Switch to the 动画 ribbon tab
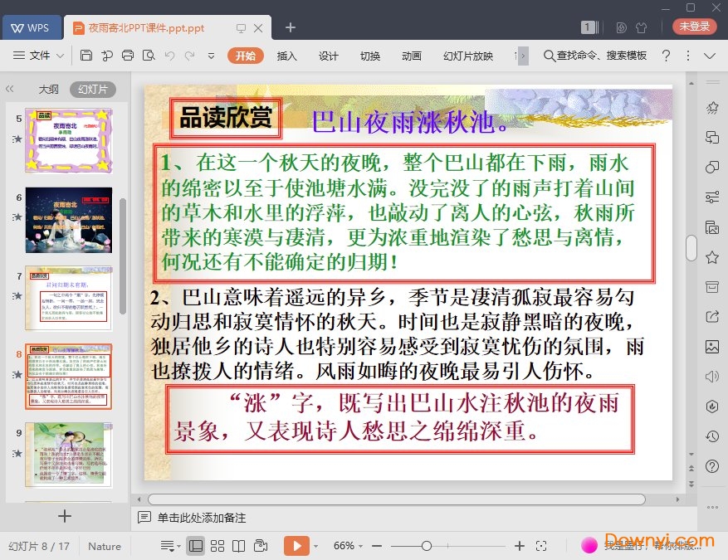This screenshot has height=560, width=728. [x=411, y=56]
